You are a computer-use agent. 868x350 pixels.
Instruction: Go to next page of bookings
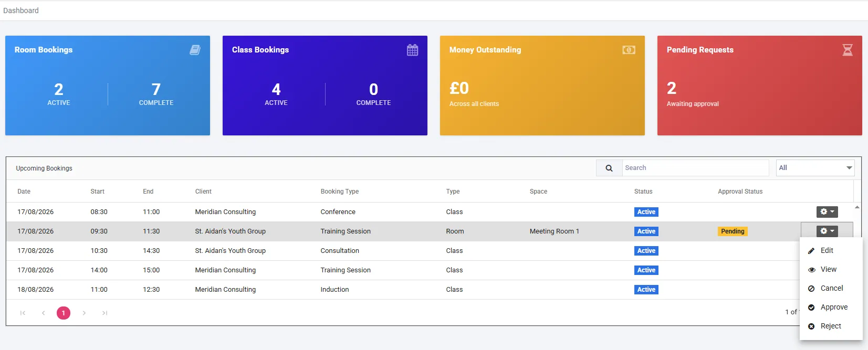[x=84, y=313]
